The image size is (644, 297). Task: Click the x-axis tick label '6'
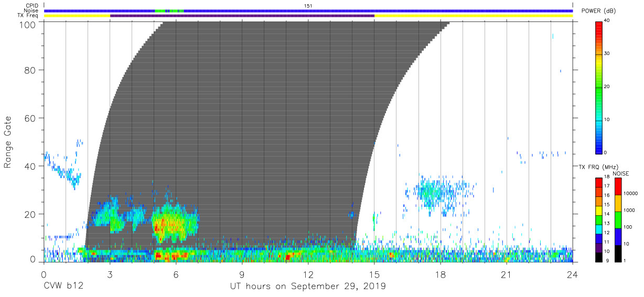pyautogui.click(x=176, y=274)
